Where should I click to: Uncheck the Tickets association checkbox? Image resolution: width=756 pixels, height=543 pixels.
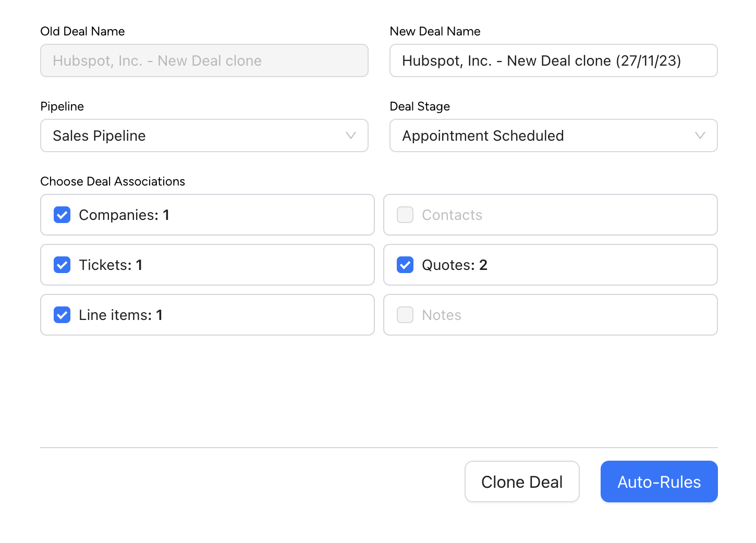pyautogui.click(x=62, y=265)
